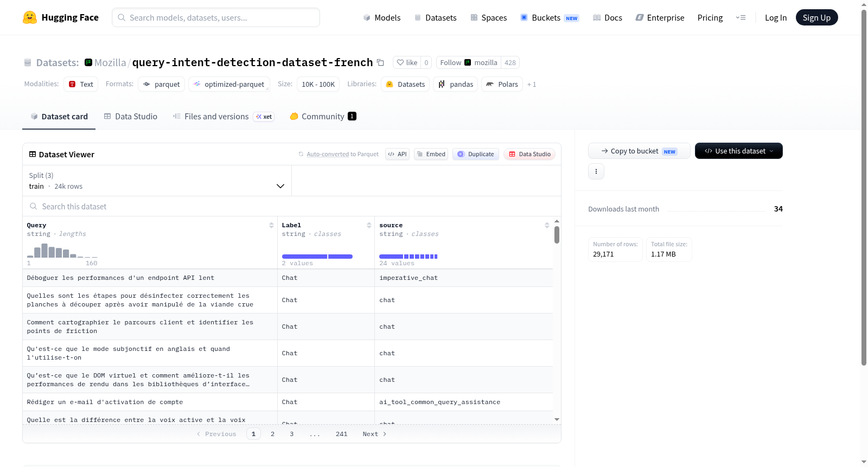The height and width of the screenshot is (467, 868).
Task: Open the Files and versions tab
Action: 224,117
